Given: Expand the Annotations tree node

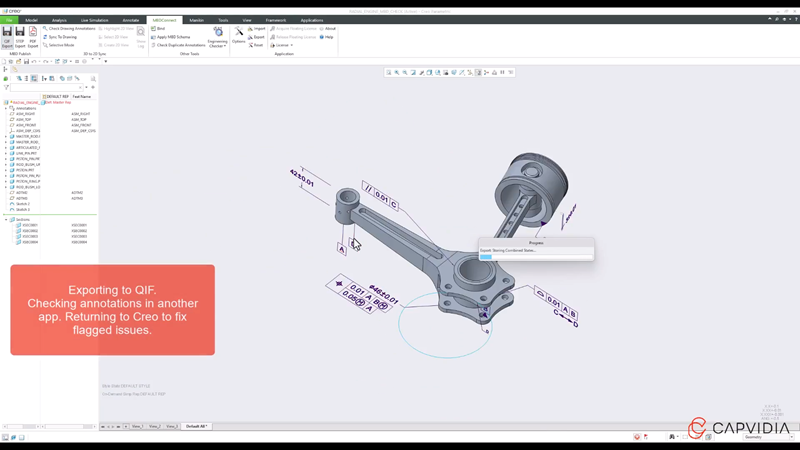Looking at the screenshot, I should [6, 108].
